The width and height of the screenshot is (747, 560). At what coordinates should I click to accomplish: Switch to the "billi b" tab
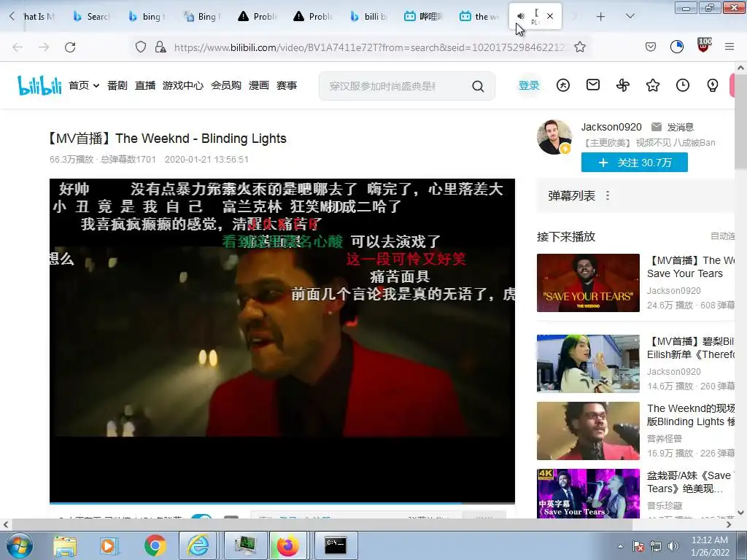click(x=368, y=16)
